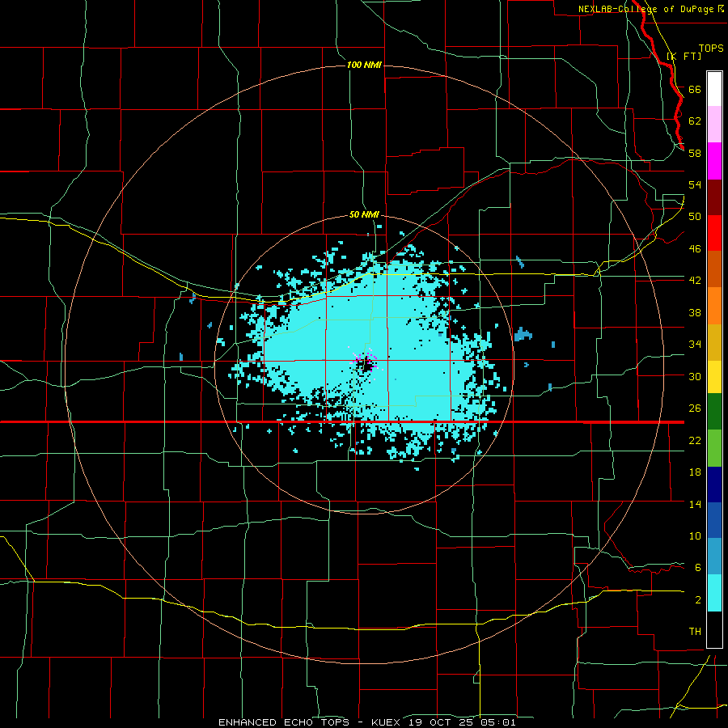728x728 pixels.
Task: Click legend value label '50'
Action: (x=695, y=217)
